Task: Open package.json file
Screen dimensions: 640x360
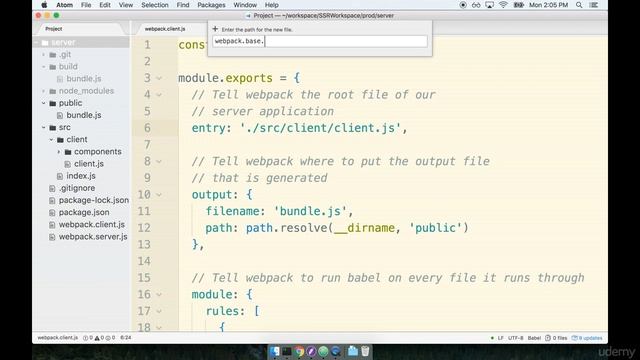Action: click(84, 212)
